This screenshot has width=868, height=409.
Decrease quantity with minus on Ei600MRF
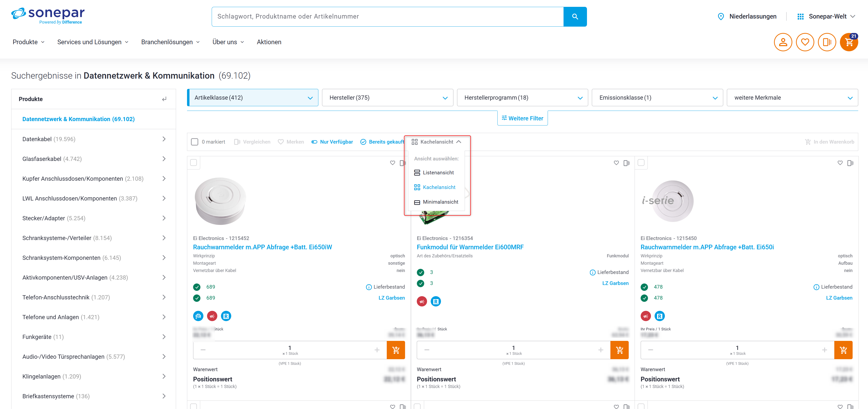coord(427,350)
